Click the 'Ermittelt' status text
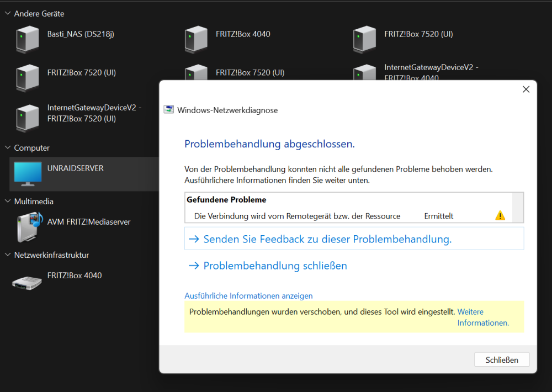 click(x=439, y=216)
